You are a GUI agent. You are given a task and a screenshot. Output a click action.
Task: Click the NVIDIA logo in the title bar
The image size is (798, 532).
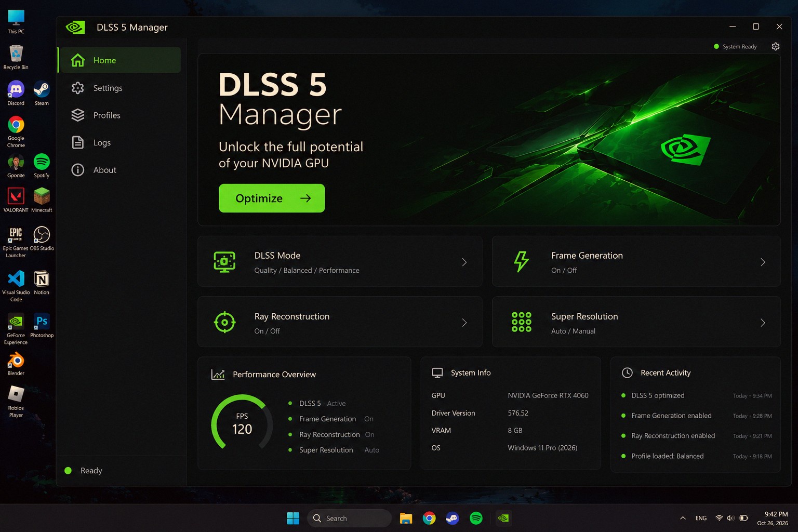[75, 27]
